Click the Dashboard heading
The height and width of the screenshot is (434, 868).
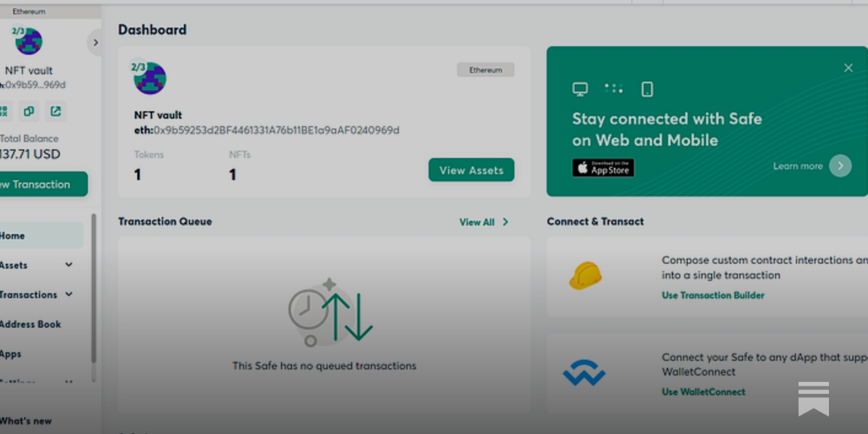(x=152, y=30)
